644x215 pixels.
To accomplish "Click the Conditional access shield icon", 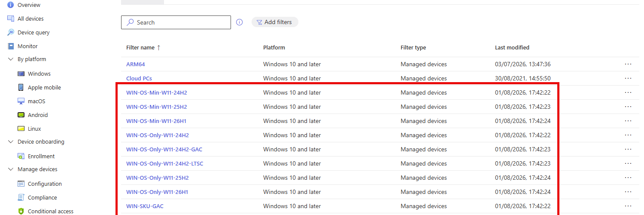I will pos(21,211).
